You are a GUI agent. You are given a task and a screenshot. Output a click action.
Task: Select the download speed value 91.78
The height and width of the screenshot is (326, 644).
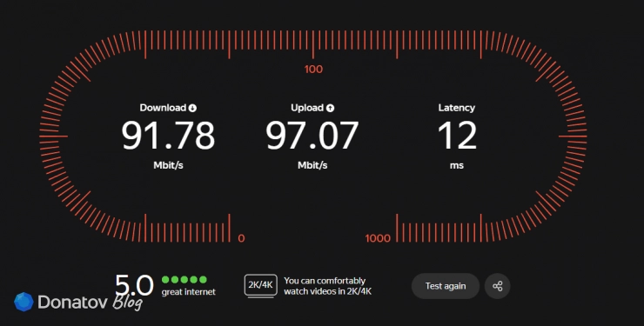[x=168, y=136]
